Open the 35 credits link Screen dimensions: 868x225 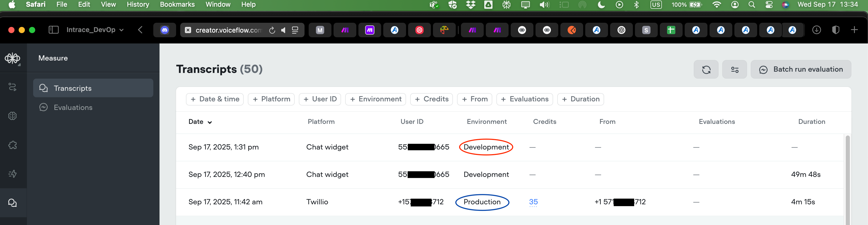[x=533, y=202]
